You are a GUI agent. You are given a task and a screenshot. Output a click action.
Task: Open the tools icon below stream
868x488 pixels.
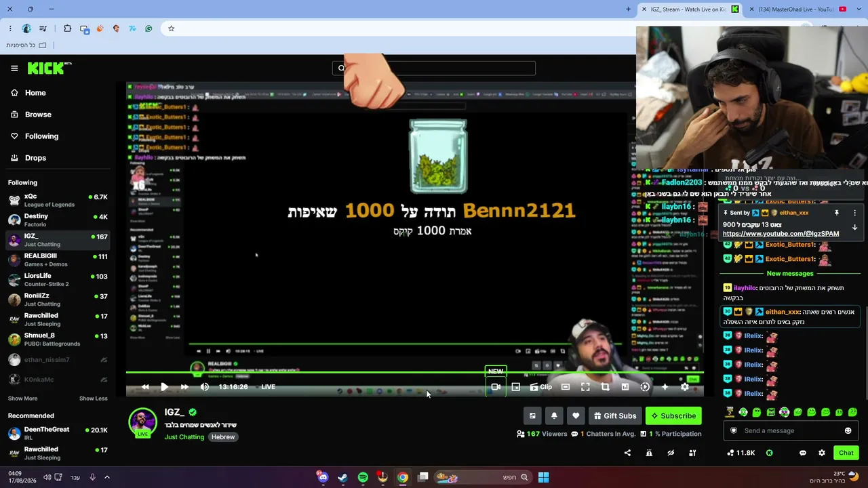click(692, 453)
